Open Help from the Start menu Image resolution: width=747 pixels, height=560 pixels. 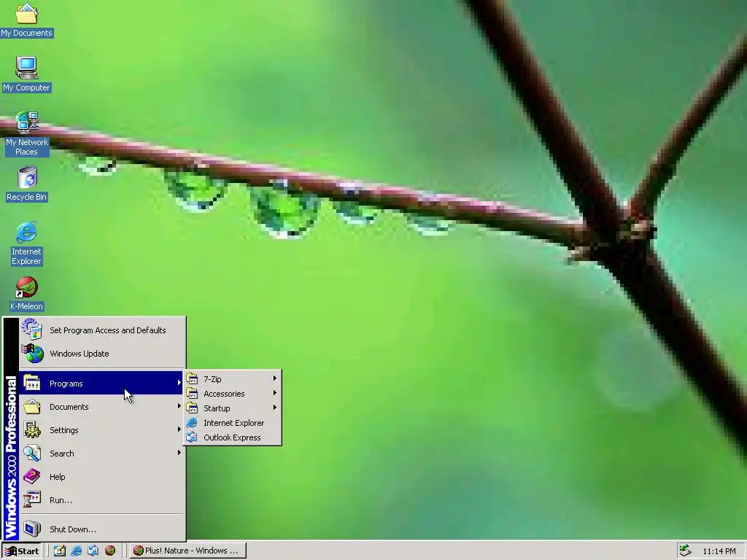coord(102,477)
